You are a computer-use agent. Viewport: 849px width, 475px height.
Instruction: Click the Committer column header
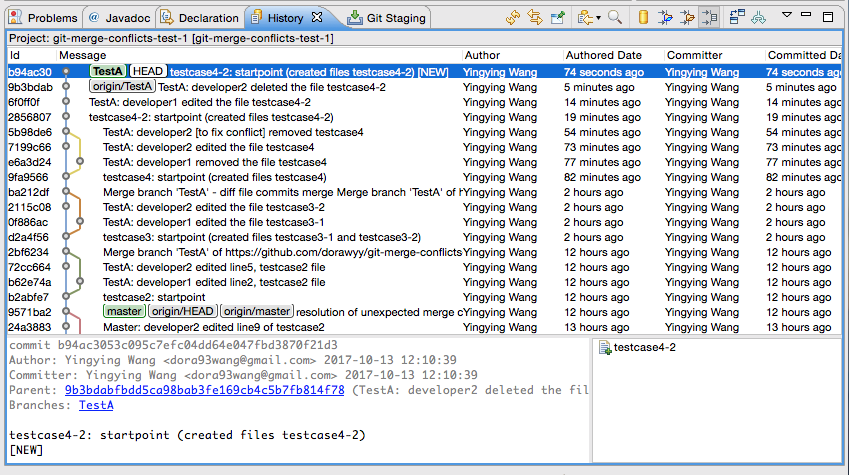pyautogui.click(x=714, y=55)
